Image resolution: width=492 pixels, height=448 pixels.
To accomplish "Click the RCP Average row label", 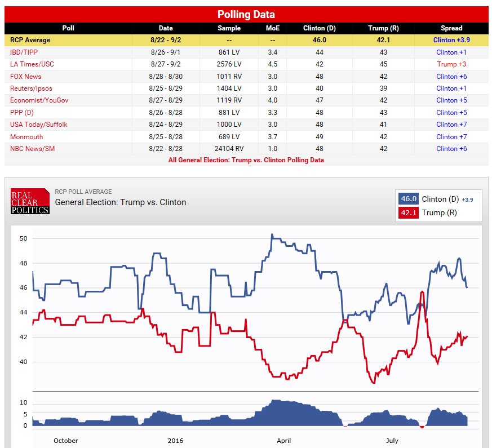I will (x=30, y=40).
